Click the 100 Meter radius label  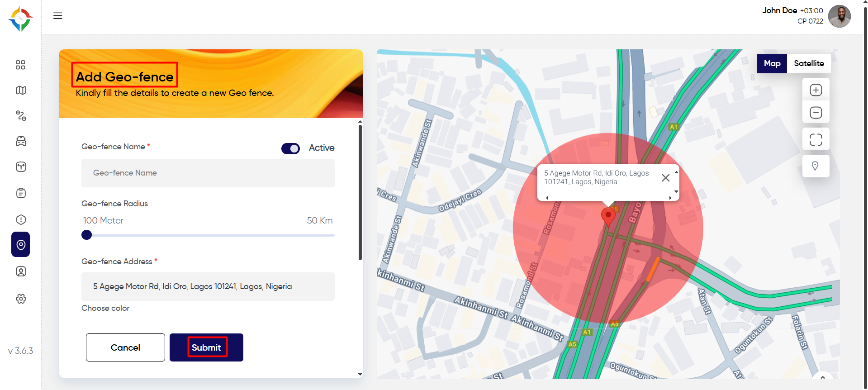pyautogui.click(x=103, y=220)
